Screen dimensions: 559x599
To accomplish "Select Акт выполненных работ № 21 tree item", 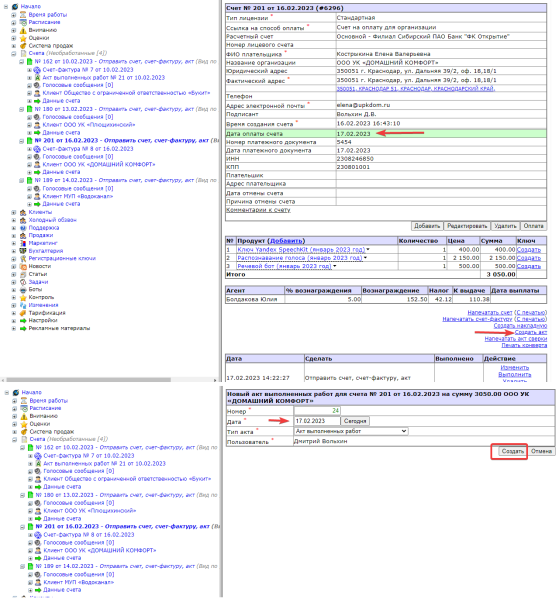I will tap(104, 78).
